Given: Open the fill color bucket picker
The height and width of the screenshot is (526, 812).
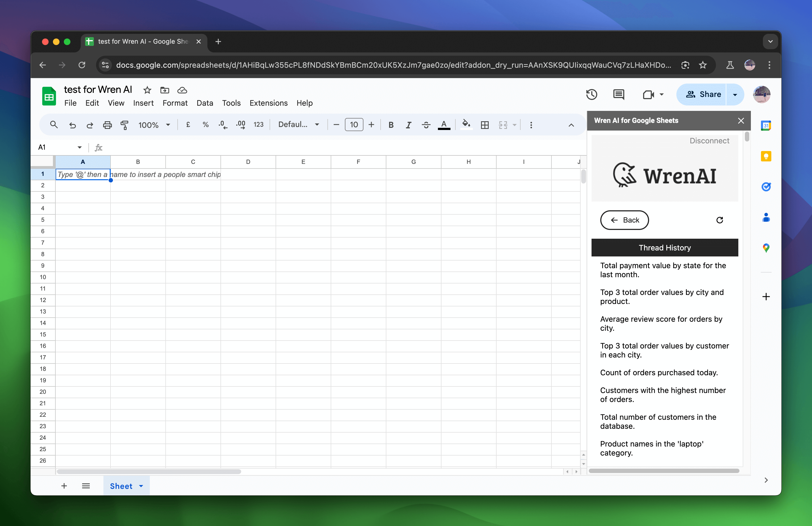Looking at the screenshot, I should (466, 124).
